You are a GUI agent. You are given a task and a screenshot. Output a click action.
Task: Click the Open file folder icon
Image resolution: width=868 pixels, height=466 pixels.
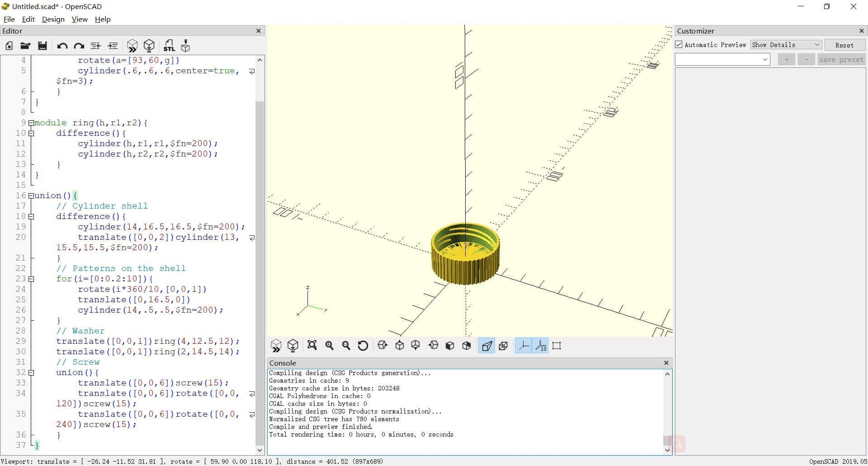tap(25, 46)
